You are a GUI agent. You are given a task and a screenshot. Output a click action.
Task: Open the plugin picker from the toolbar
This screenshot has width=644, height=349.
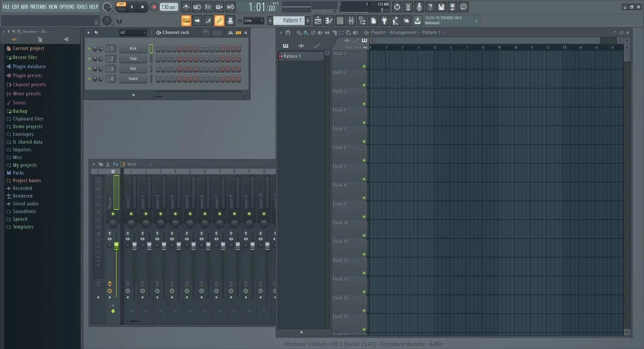(x=384, y=20)
